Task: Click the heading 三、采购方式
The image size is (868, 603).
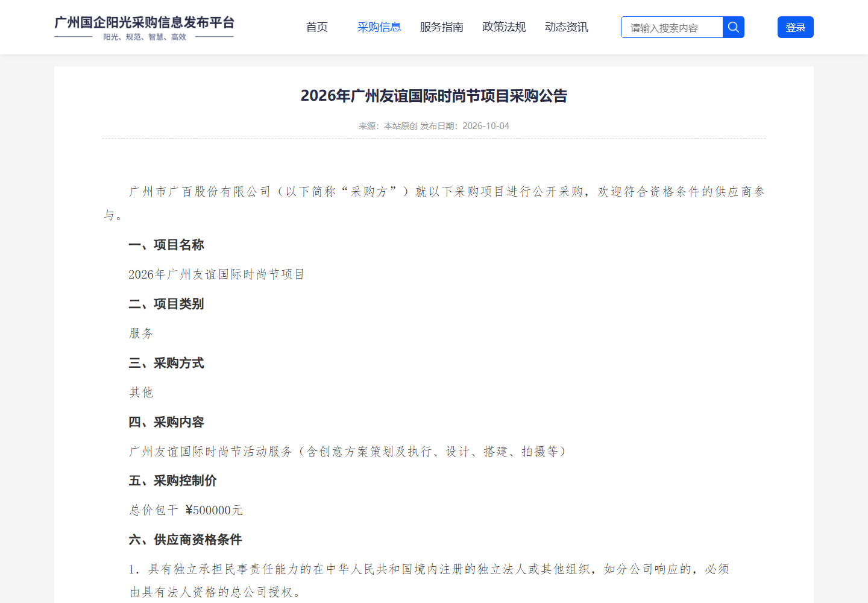Action: click(166, 363)
